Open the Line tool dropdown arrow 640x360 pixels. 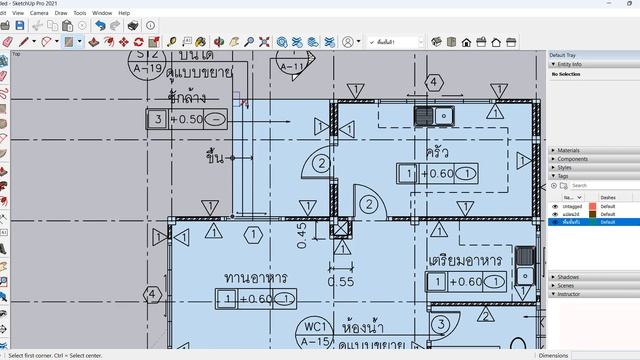point(34,42)
